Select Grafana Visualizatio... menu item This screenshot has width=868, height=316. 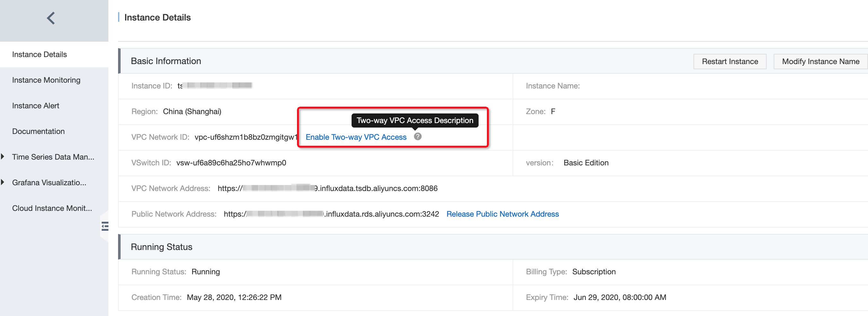click(49, 182)
